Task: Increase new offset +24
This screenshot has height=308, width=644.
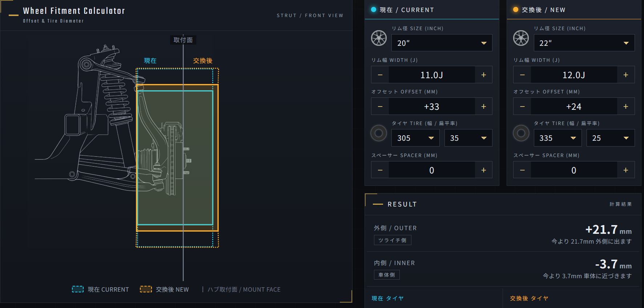Action: point(626,107)
